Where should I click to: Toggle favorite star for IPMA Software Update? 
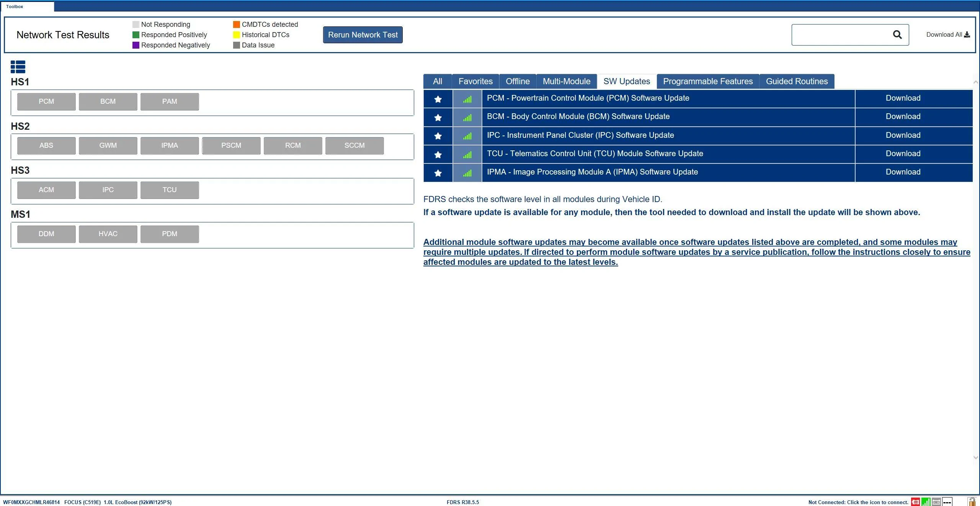click(x=438, y=173)
